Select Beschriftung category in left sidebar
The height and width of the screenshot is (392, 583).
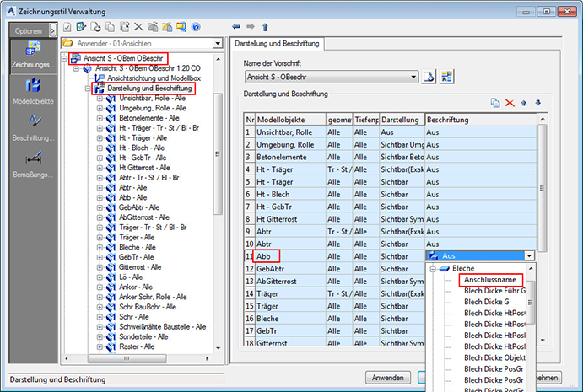[x=34, y=128]
